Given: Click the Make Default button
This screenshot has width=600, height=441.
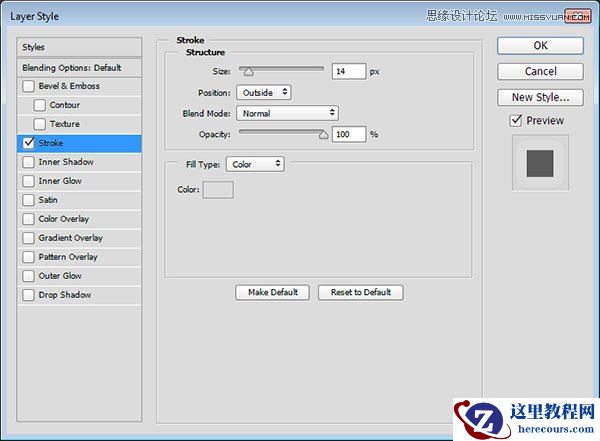Looking at the screenshot, I should [x=272, y=292].
